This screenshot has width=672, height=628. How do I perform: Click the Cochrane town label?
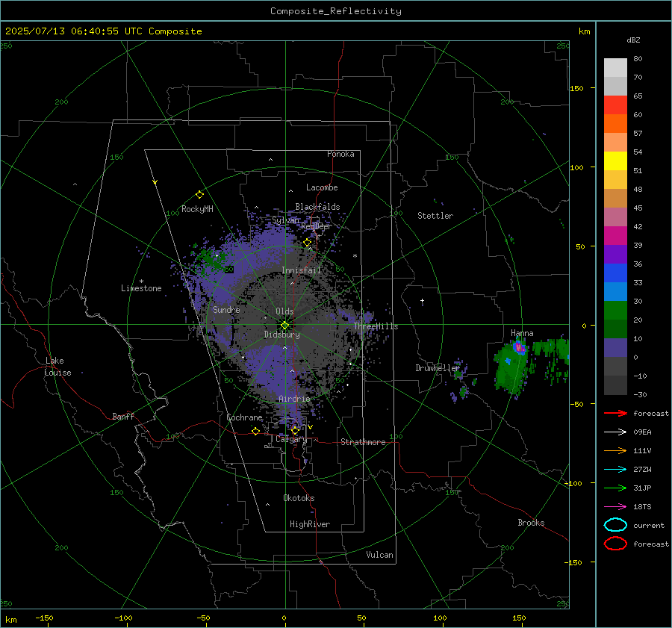(244, 417)
